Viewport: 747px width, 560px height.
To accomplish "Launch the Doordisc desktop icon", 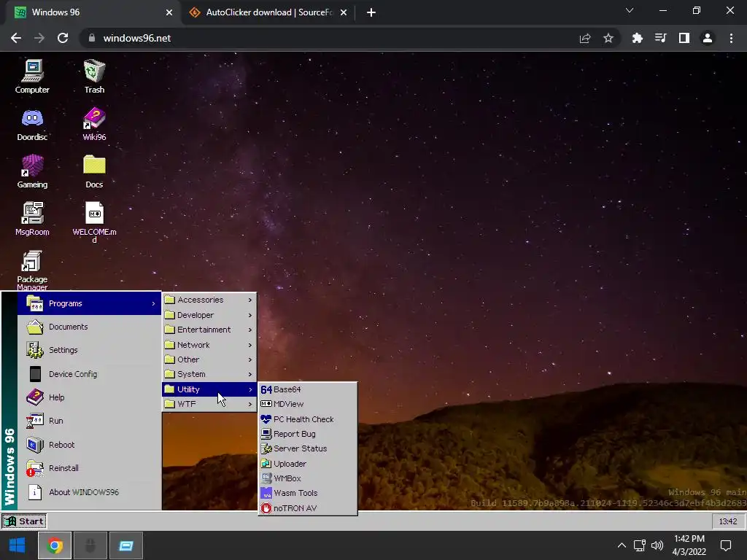I will [32, 124].
